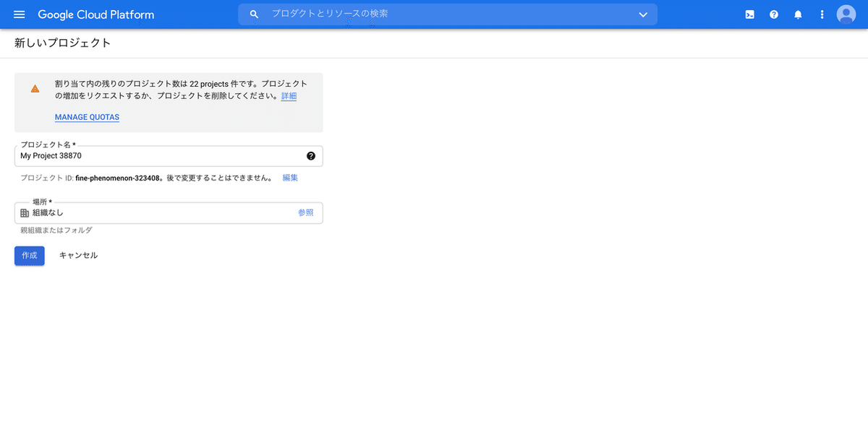Screen dimensions: 868x443
Task: Click キャンセル to cancel project creation
Action: click(x=78, y=255)
